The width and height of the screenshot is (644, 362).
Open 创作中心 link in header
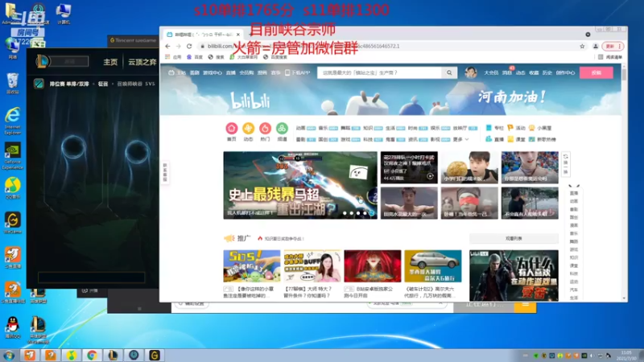coord(565,72)
